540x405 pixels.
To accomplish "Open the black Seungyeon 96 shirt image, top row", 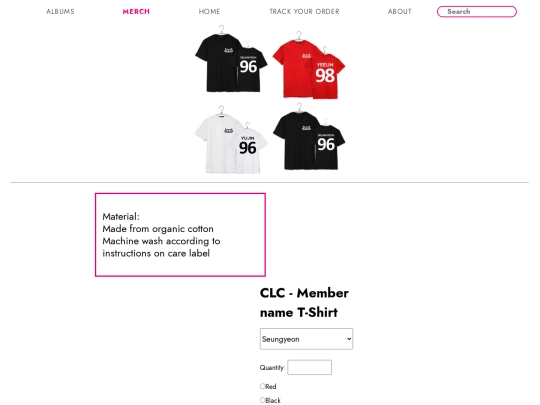I will click(231, 59).
